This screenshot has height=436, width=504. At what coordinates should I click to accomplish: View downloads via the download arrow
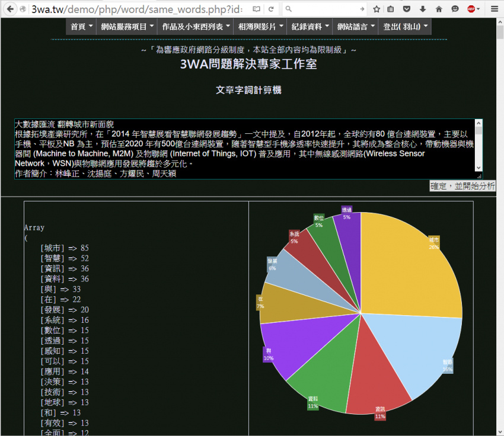(x=423, y=9)
